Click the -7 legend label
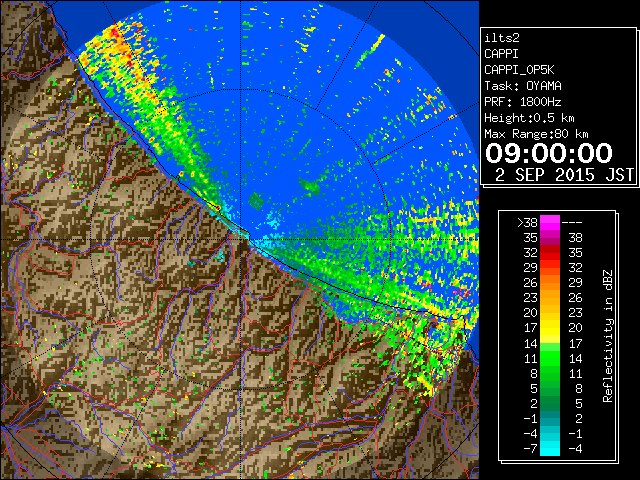 tap(530, 448)
